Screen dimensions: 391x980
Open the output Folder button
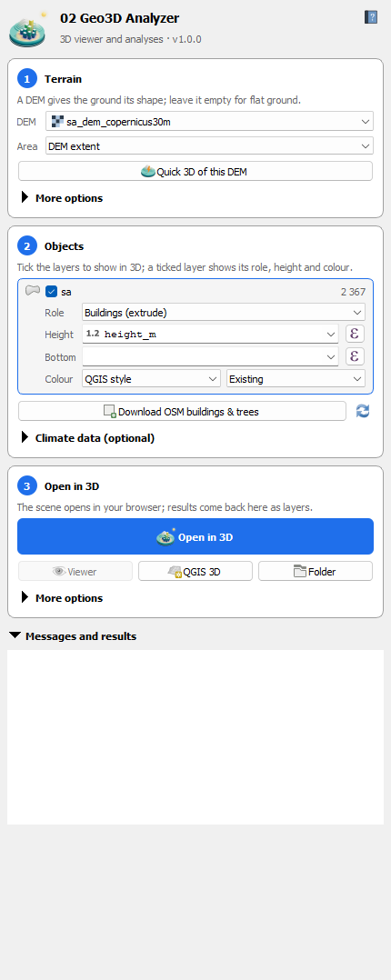316,571
